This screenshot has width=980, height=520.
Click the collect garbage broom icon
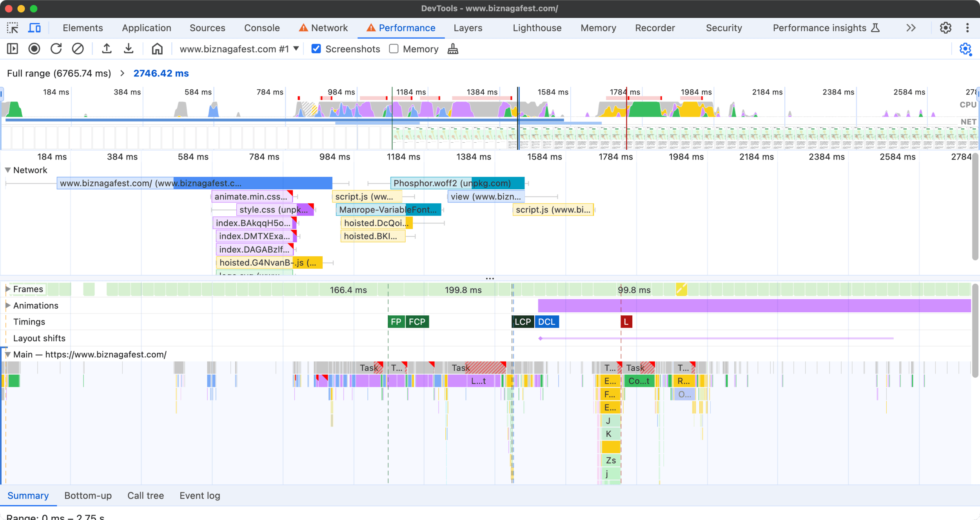click(453, 49)
